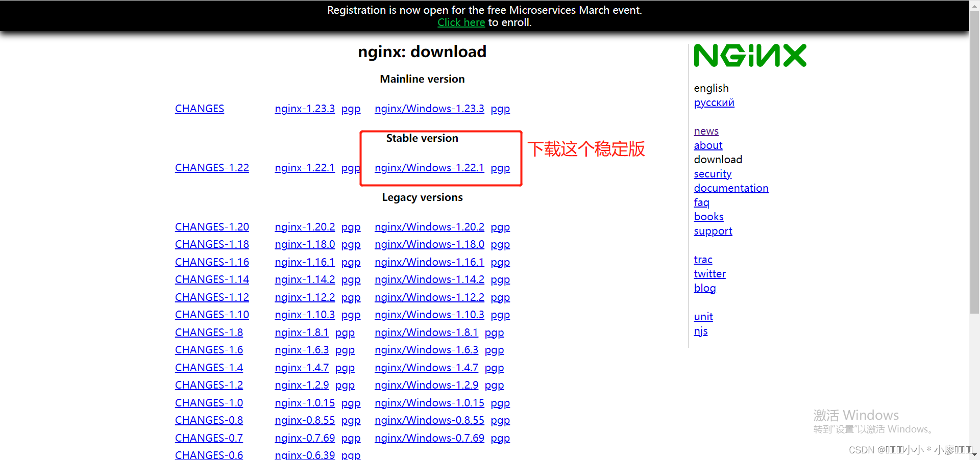Open pgp signature for nginx/Windows-1.16.1

[x=500, y=263]
